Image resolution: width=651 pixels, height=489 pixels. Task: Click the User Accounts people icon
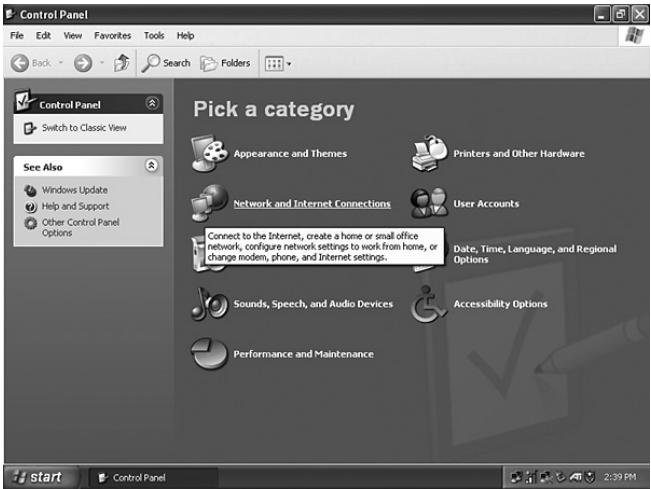[429, 203]
